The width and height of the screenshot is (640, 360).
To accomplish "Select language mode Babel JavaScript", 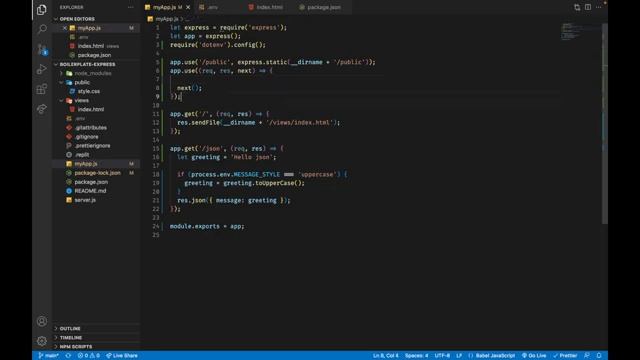I will [x=491, y=356].
